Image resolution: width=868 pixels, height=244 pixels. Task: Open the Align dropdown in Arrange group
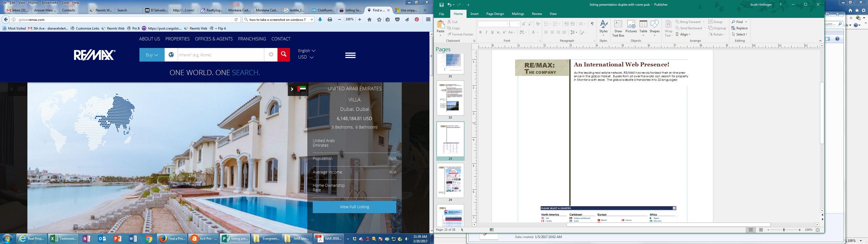683,34
